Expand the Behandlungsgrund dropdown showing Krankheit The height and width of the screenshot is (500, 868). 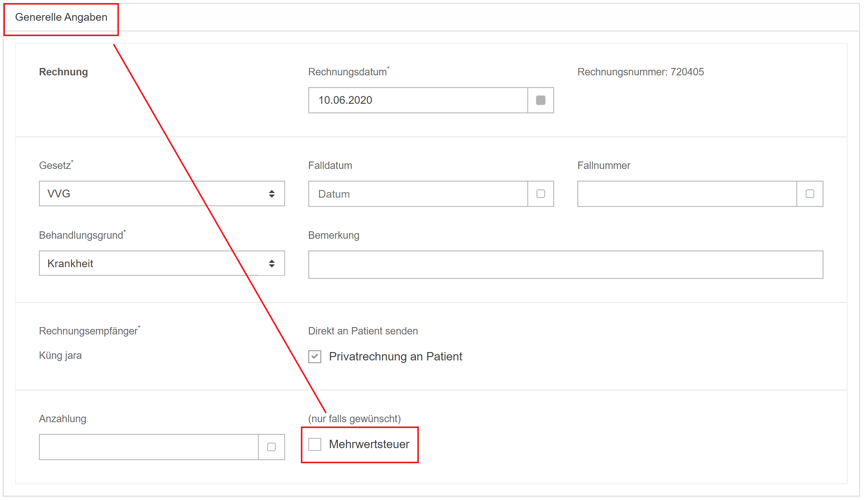[x=162, y=263]
